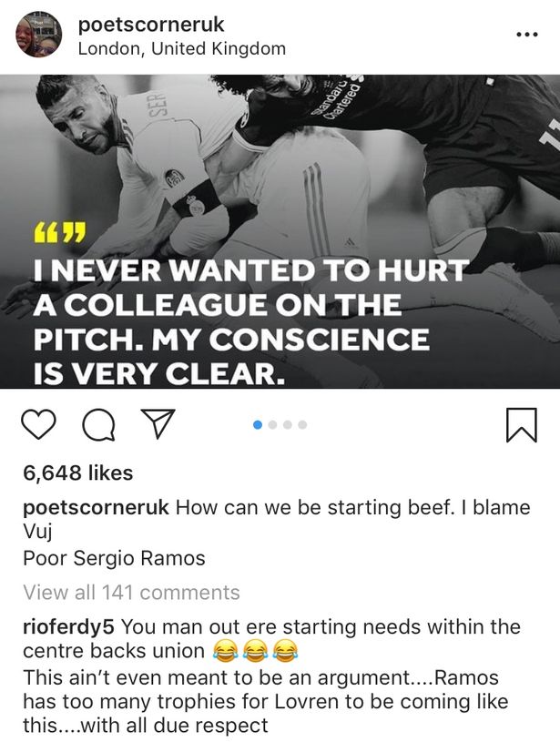Tap the poetscorneruk profile avatar
Screen dimensions: 560x742
(39, 36)
